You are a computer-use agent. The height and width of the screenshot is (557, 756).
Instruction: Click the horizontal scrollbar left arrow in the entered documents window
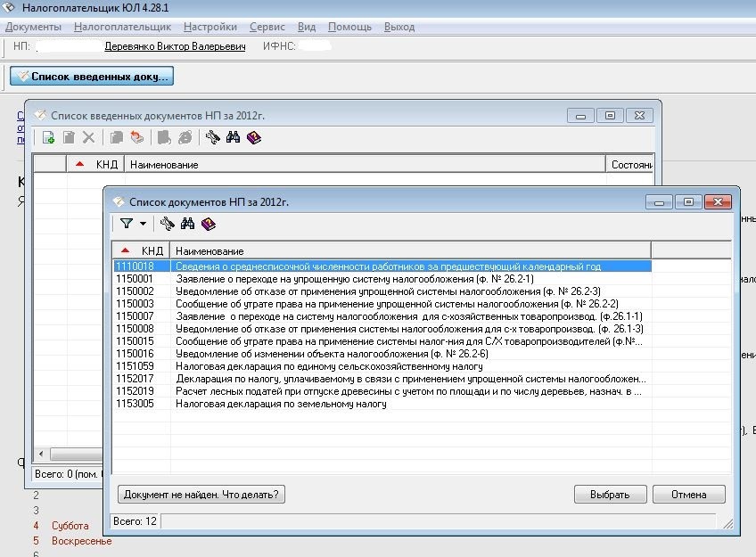[x=41, y=454]
